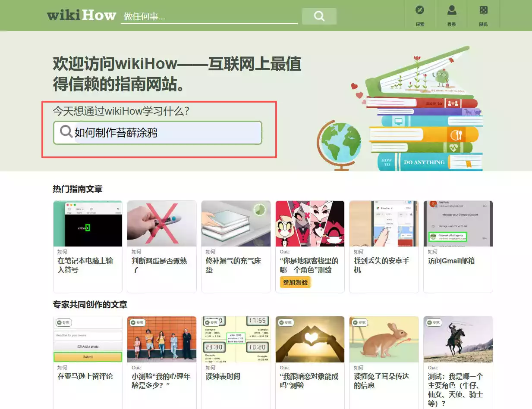Click the 参加测验 button

coord(296,282)
